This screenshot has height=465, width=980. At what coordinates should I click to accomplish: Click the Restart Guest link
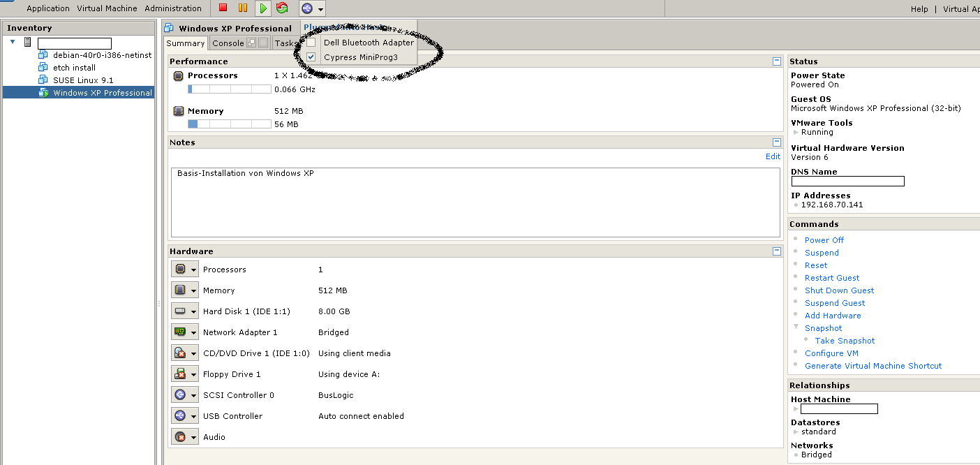832,278
